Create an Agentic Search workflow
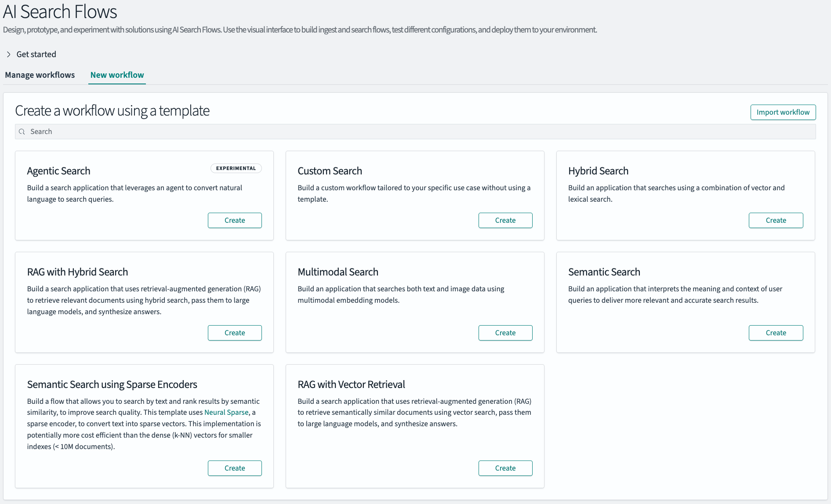 click(x=235, y=220)
